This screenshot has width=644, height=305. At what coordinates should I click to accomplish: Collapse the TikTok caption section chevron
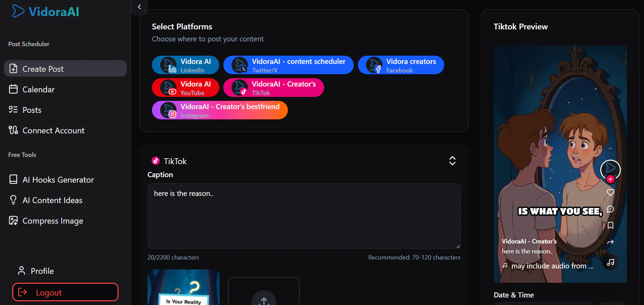pyautogui.click(x=452, y=161)
